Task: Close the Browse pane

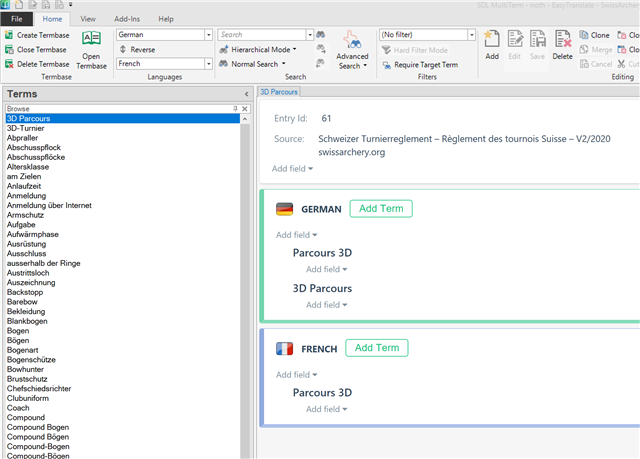Action: tap(244, 109)
